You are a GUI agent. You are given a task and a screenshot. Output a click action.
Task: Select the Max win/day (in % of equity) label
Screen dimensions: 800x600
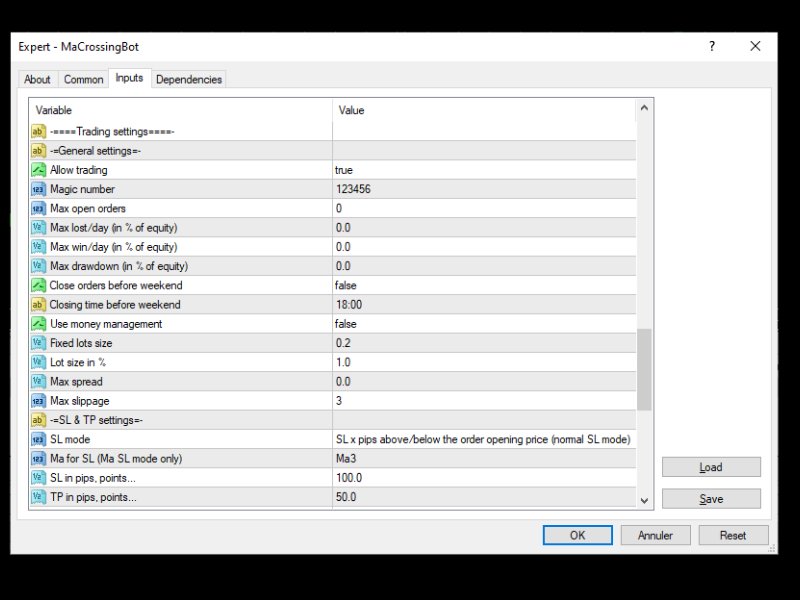coord(114,247)
